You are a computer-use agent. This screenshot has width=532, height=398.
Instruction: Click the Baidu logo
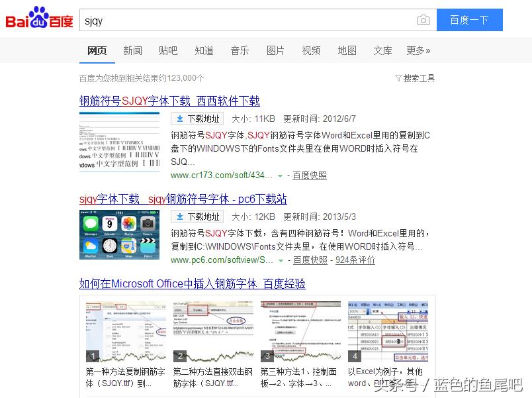click(39, 19)
